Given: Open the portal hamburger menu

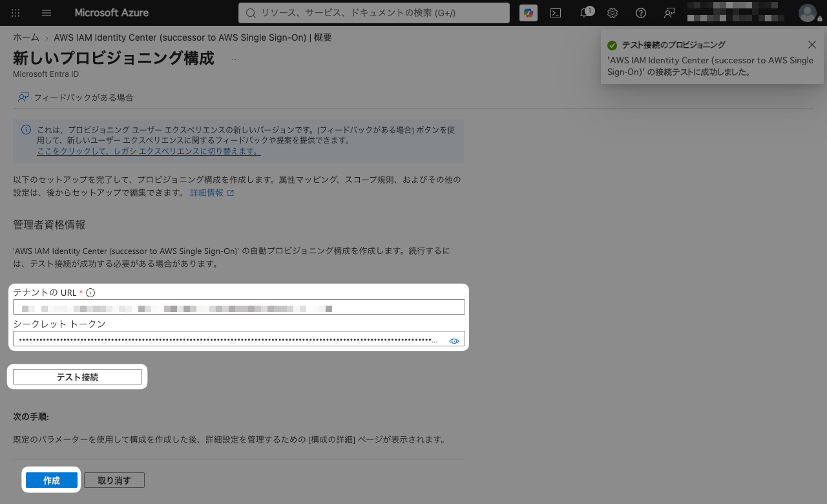Looking at the screenshot, I should point(46,13).
